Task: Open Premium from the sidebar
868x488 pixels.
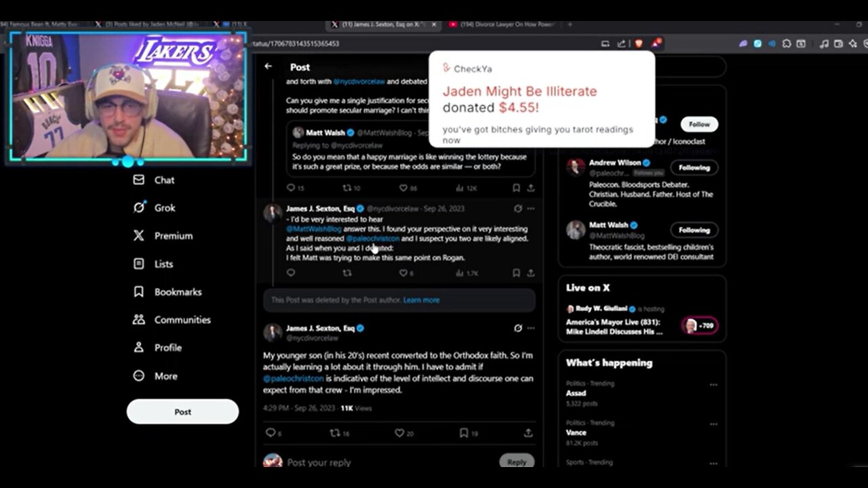Action: [x=163, y=236]
